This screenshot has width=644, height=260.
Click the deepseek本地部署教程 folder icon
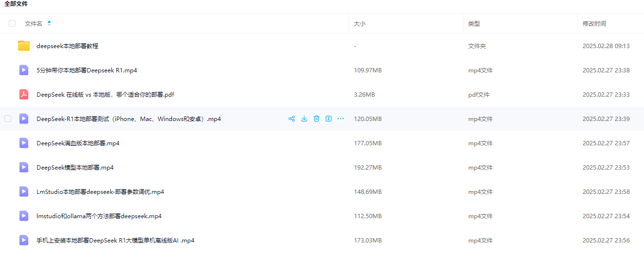click(x=24, y=46)
